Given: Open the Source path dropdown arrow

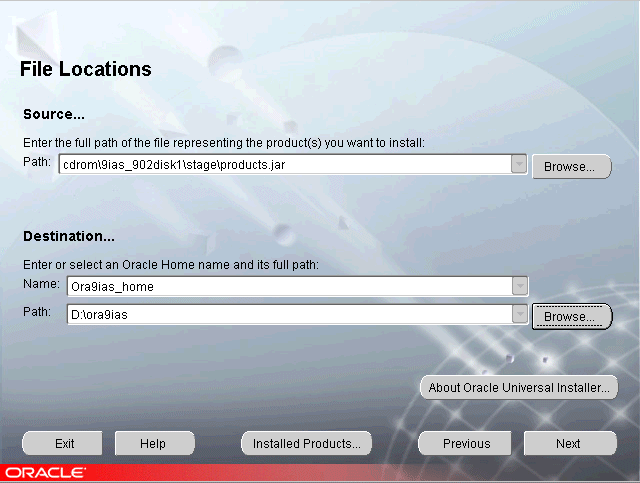Looking at the screenshot, I should 519,164.
